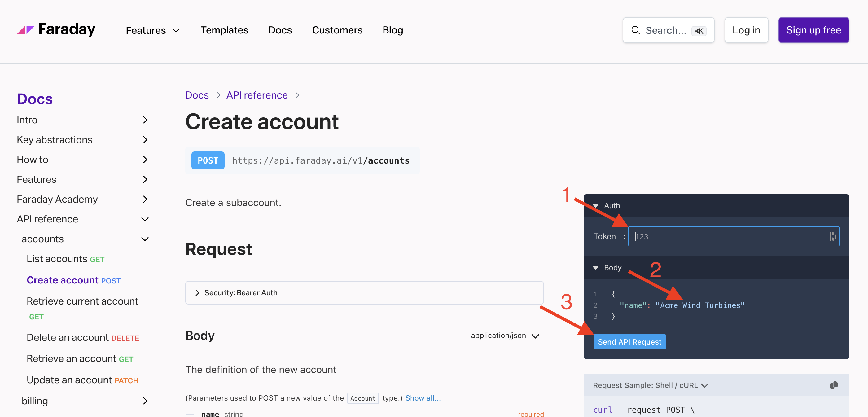Collapse the Body section triangle
Viewport: 868px width, 417px height.
595,268
